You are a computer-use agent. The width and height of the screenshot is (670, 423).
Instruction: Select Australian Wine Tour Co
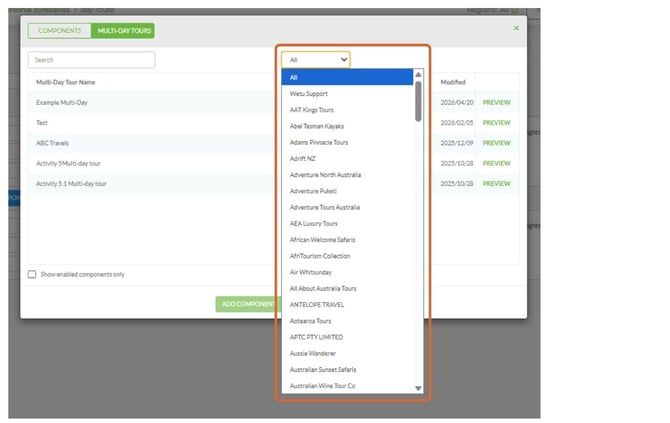point(347,386)
